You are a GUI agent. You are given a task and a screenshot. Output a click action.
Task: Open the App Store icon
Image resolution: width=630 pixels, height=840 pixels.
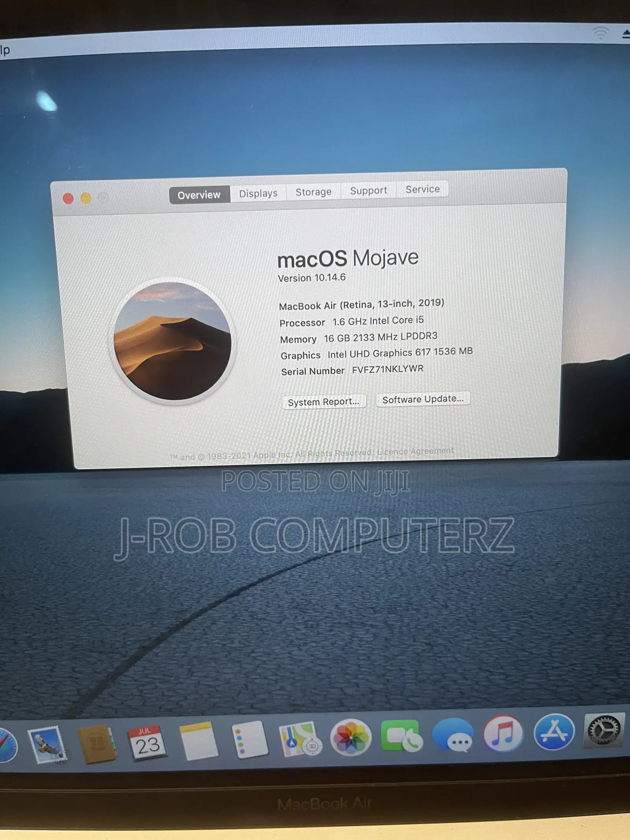[x=554, y=732]
